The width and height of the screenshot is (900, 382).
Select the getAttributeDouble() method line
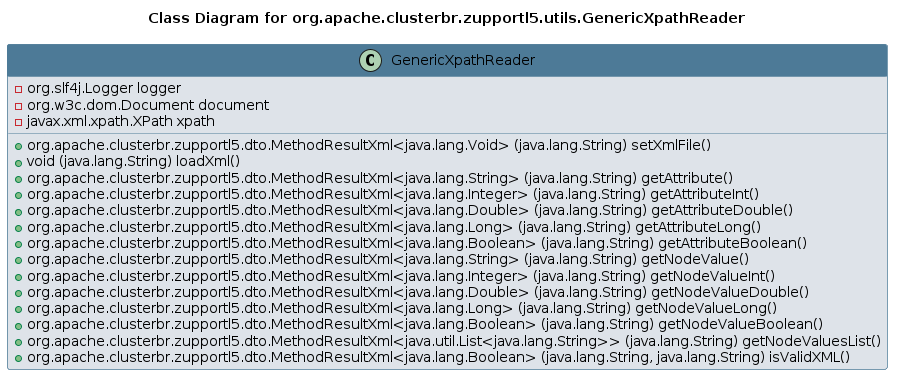click(410, 211)
